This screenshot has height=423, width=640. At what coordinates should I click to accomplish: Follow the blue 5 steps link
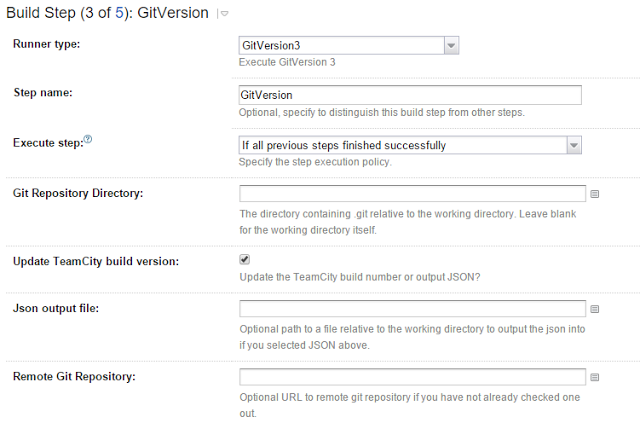119,13
